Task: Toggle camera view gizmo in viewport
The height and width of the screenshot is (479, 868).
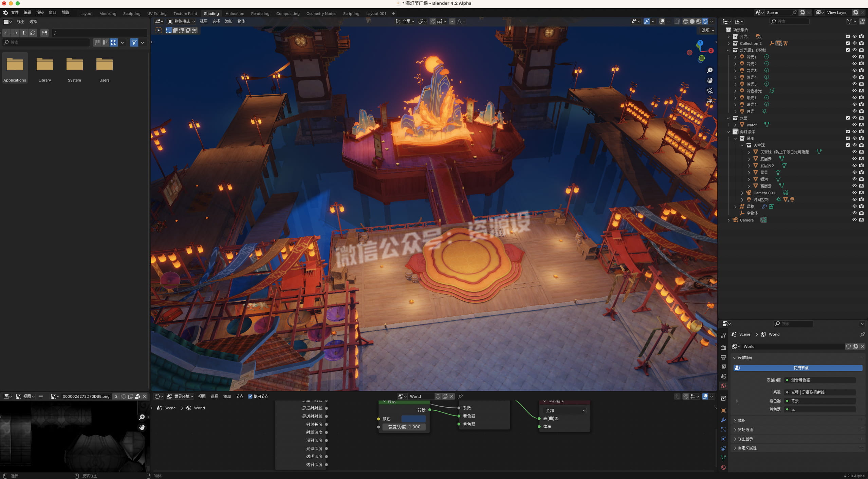Action: 710,91
